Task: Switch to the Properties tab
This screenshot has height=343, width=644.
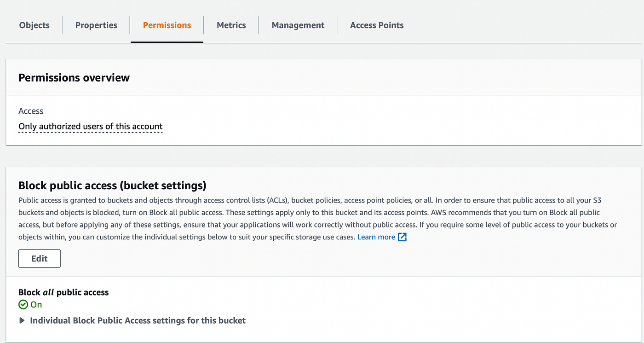Action: click(96, 25)
